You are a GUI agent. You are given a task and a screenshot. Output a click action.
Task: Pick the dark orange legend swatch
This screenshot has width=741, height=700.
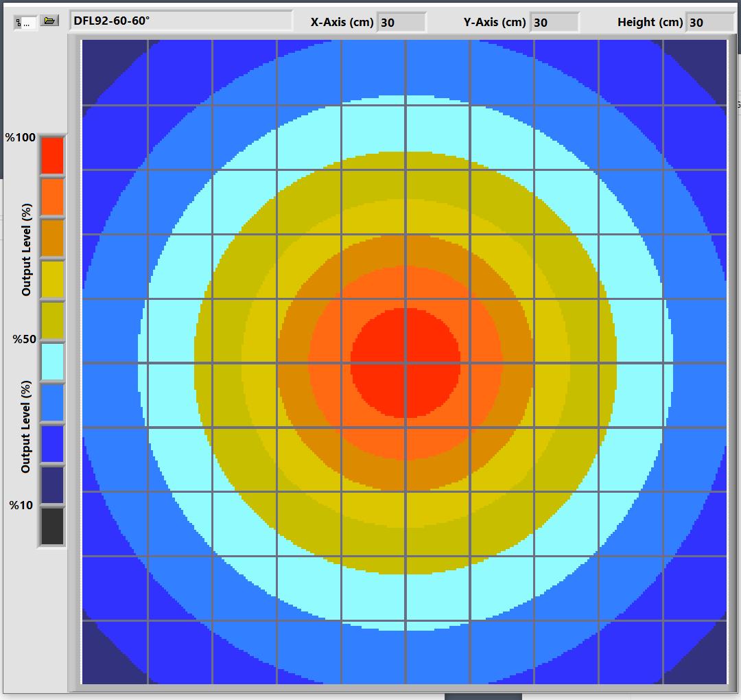(x=52, y=238)
